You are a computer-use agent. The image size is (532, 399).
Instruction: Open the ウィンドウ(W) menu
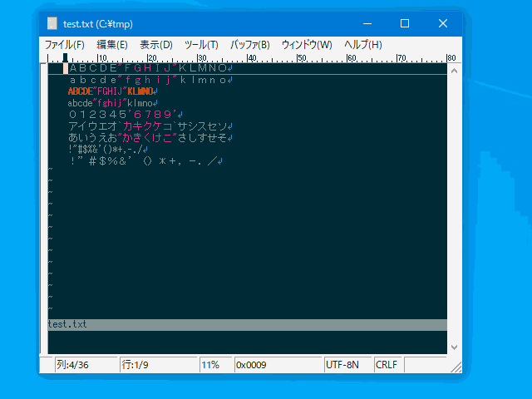click(x=307, y=45)
